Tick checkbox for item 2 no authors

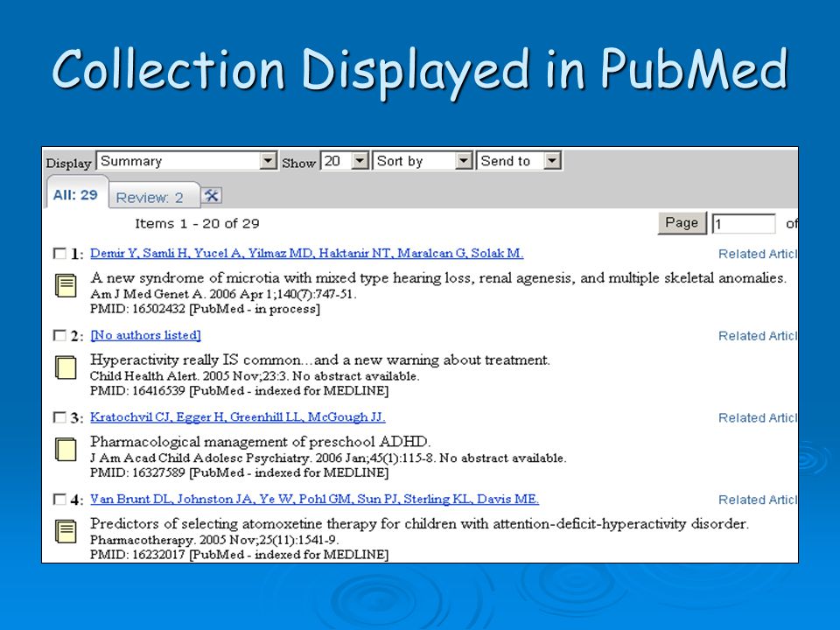pos(59,335)
